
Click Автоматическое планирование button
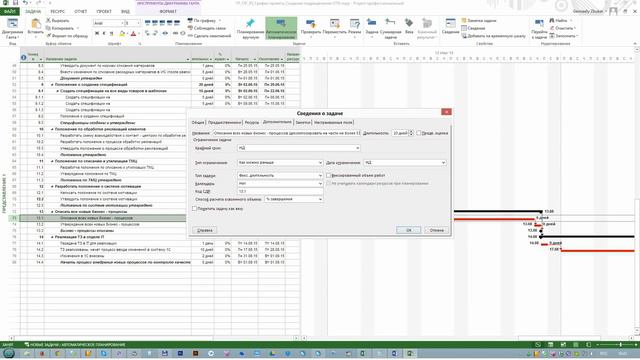(x=281, y=28)
